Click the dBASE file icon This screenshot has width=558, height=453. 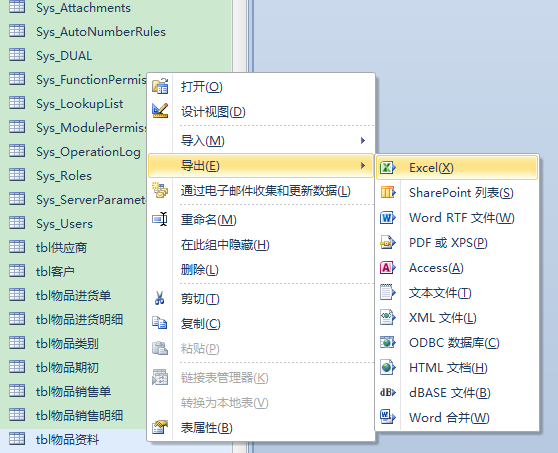388,393
